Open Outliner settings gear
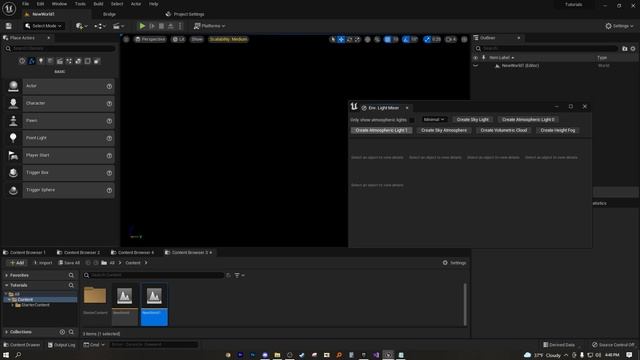The width and height of the screenshot is (640, 360). point(633,49)
